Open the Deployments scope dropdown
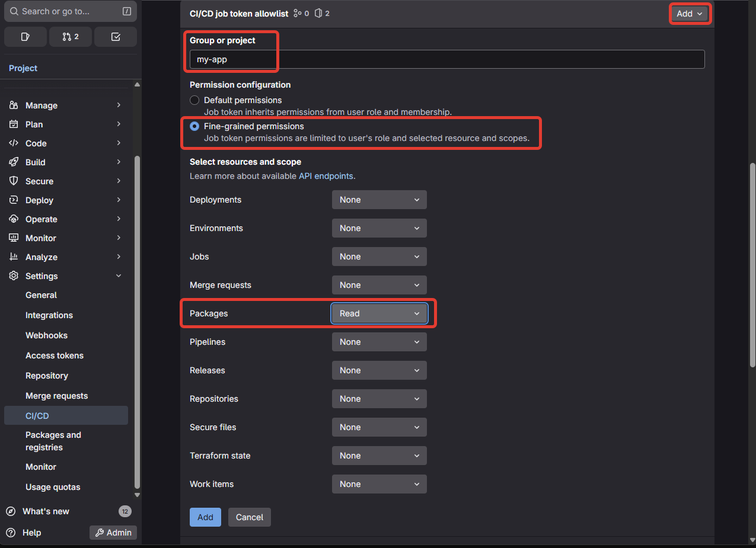 [379, 200]
